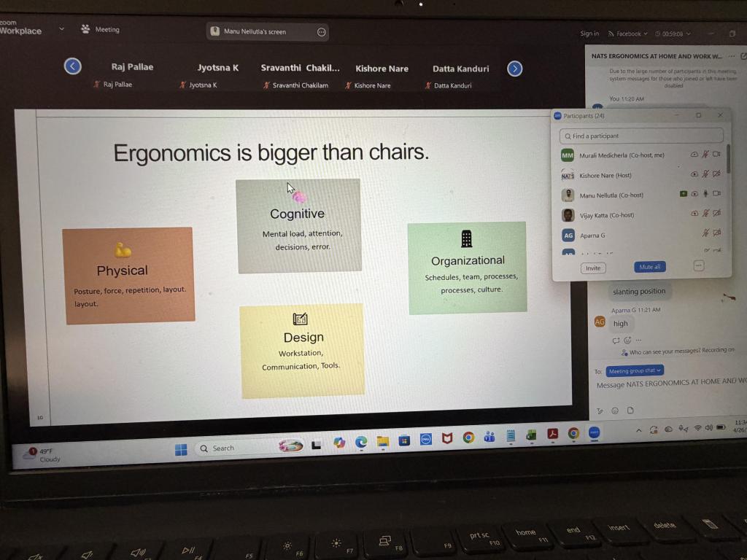This screenshot has height=560, width=747.
Task: Open Excel from taskbar
Action: pos(531,435)
